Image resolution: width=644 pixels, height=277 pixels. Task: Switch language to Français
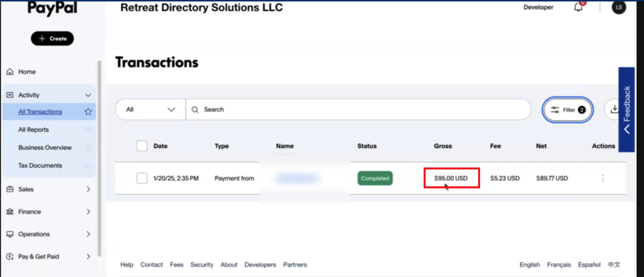(559, 265)
